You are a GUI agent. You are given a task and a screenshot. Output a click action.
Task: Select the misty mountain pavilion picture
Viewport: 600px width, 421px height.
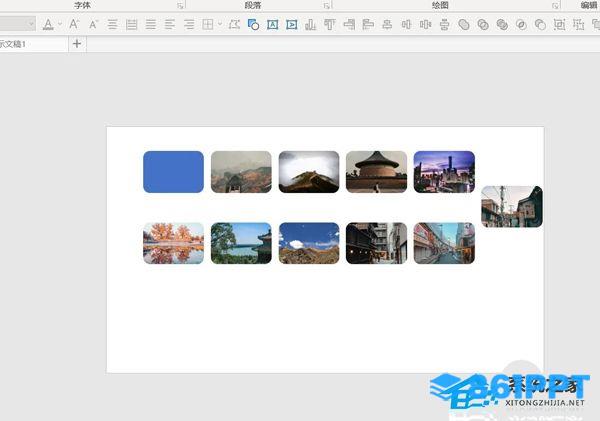coord(241,172)
